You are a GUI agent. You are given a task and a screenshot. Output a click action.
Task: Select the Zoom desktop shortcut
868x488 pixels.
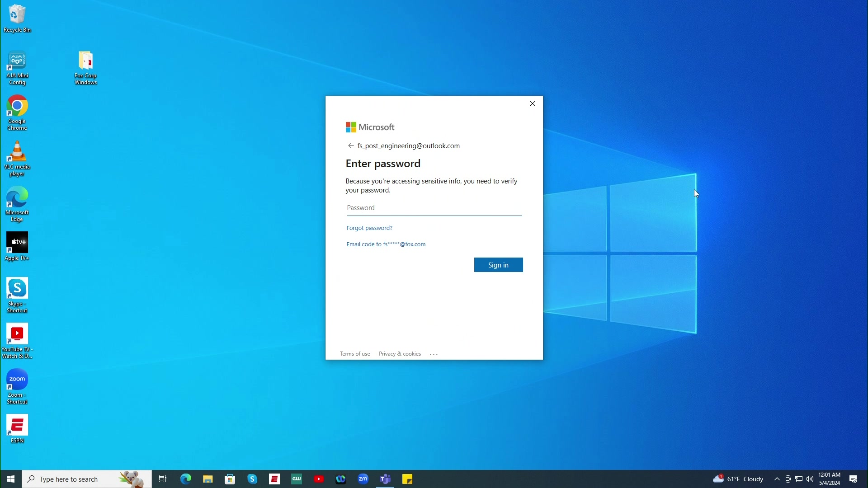(x=17, y=387)
